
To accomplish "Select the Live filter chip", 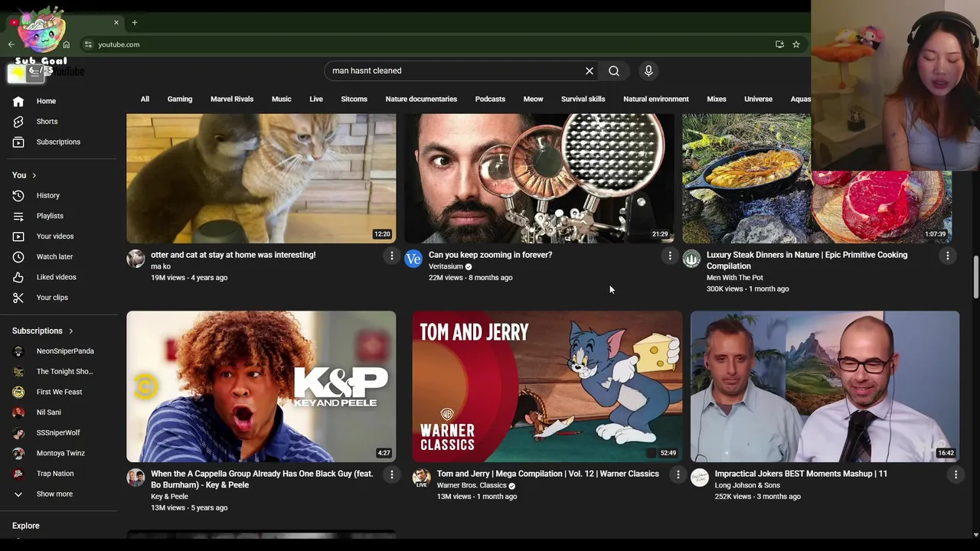I will pos(316,99).
